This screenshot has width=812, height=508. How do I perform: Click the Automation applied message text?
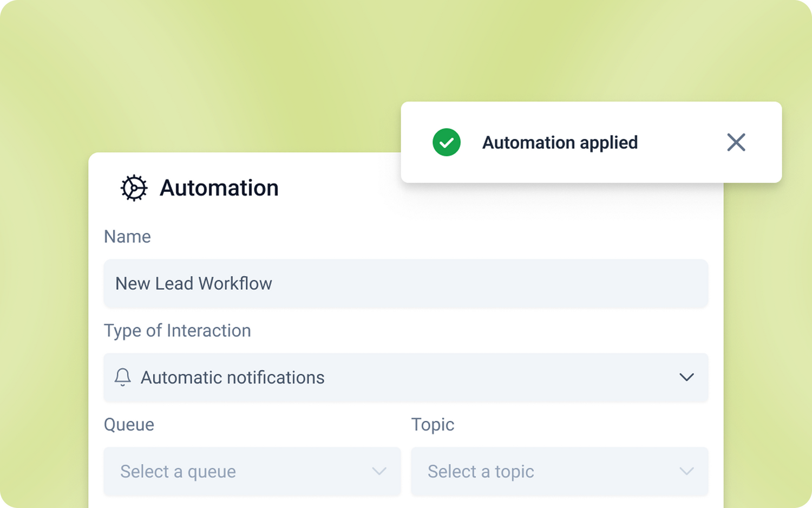560,142
